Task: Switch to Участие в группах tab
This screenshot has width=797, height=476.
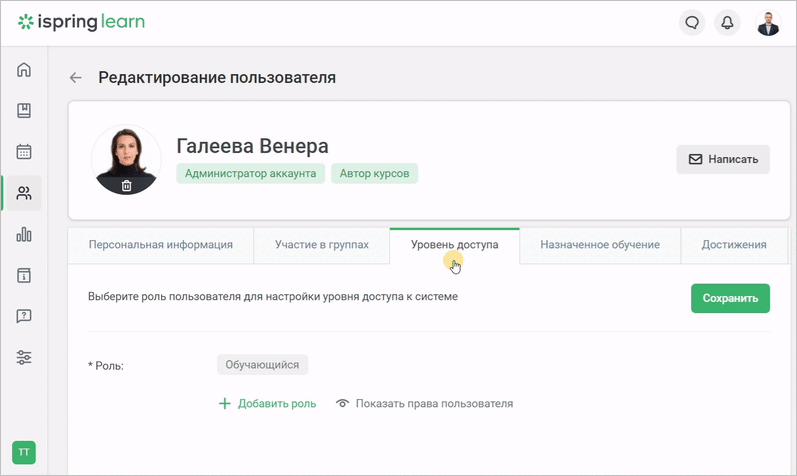Action: [322, 245]
